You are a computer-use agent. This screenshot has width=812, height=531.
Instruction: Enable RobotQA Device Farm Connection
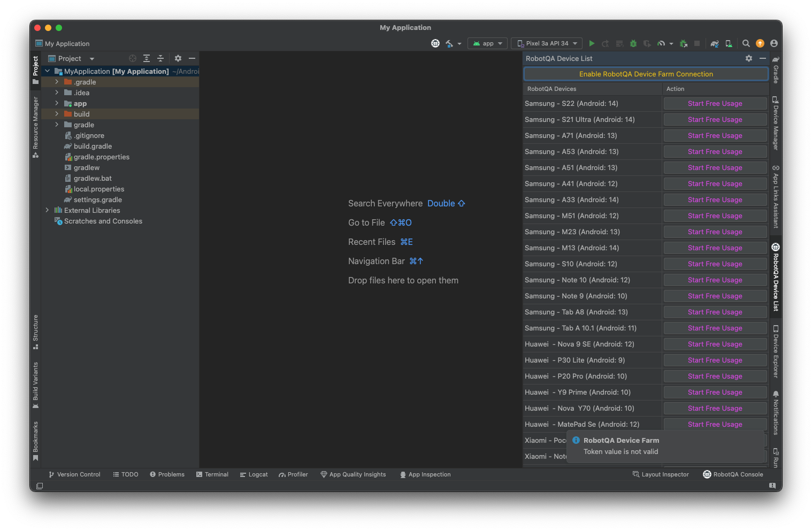click(x=646, y=74)
